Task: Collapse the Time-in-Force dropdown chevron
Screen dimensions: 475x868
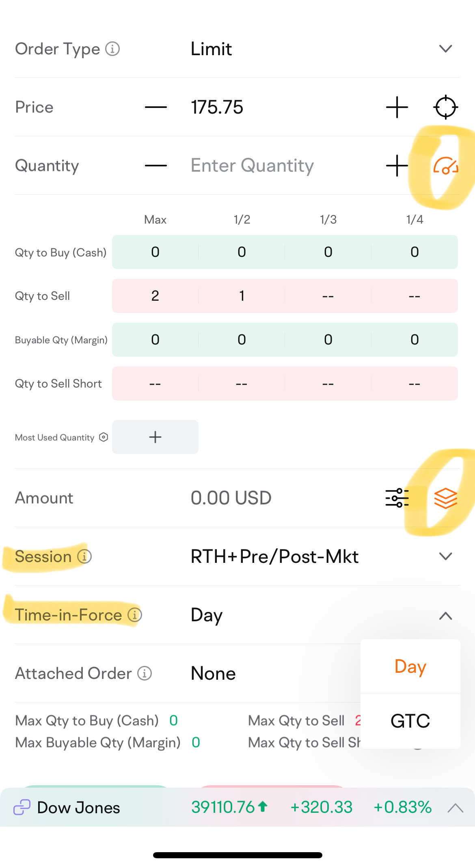Action: pos(445,616)
